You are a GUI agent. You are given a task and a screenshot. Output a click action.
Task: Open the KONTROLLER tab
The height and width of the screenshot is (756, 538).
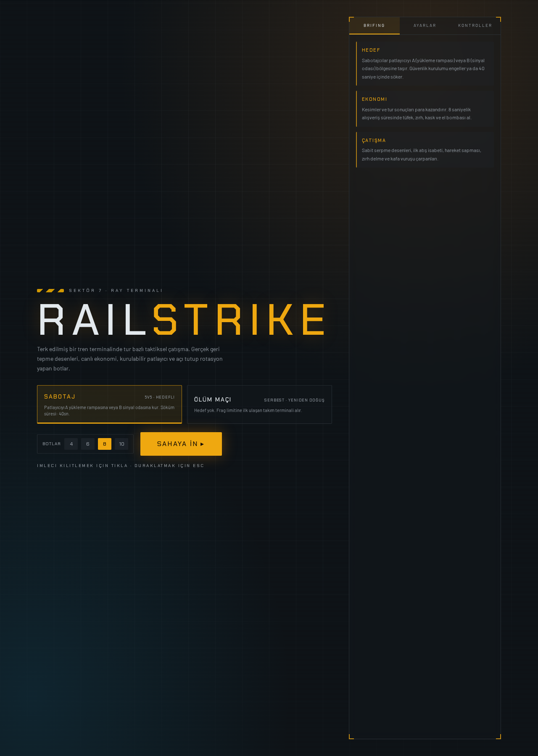tap(475, 26)
